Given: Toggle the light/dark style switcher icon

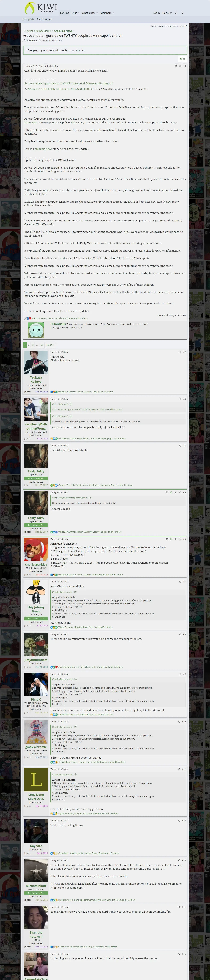Looking at the screenshot, I should tap(176, 13).
